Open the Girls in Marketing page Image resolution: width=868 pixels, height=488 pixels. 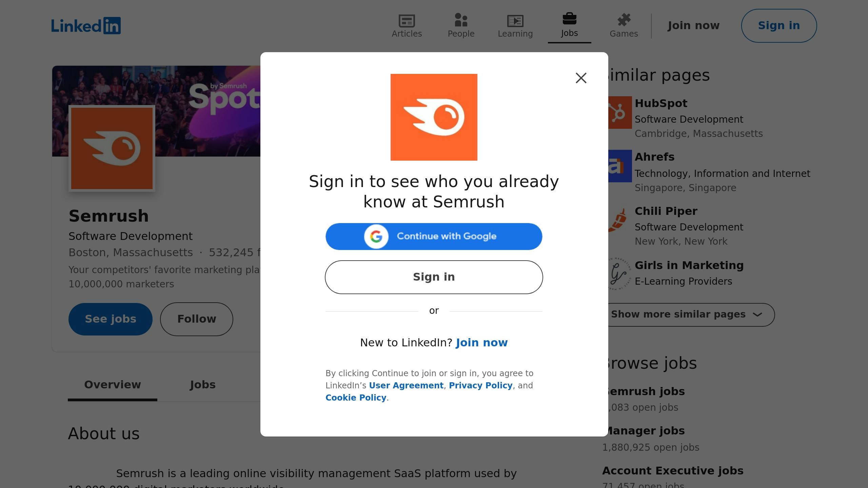click(689, 265)
